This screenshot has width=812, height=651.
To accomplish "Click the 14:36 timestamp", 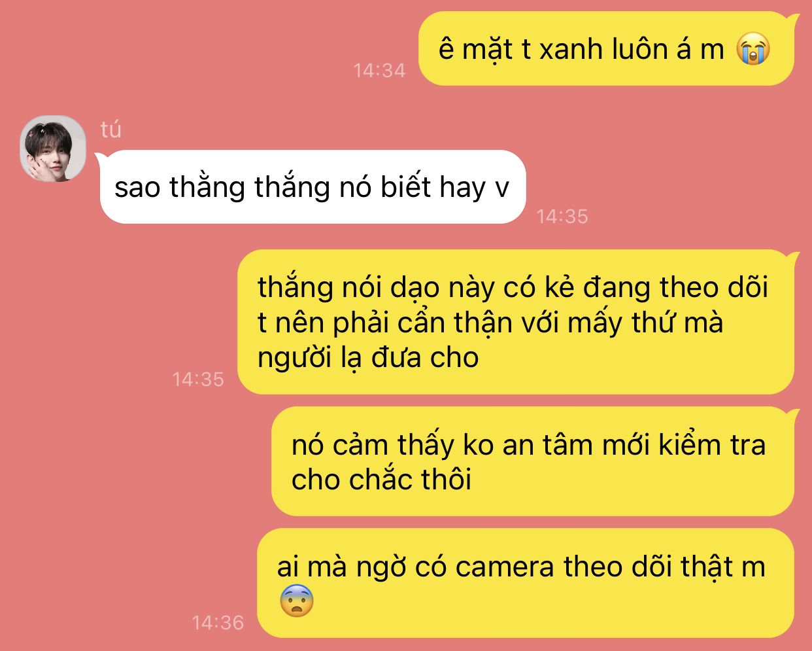I will tap(218, 622).
